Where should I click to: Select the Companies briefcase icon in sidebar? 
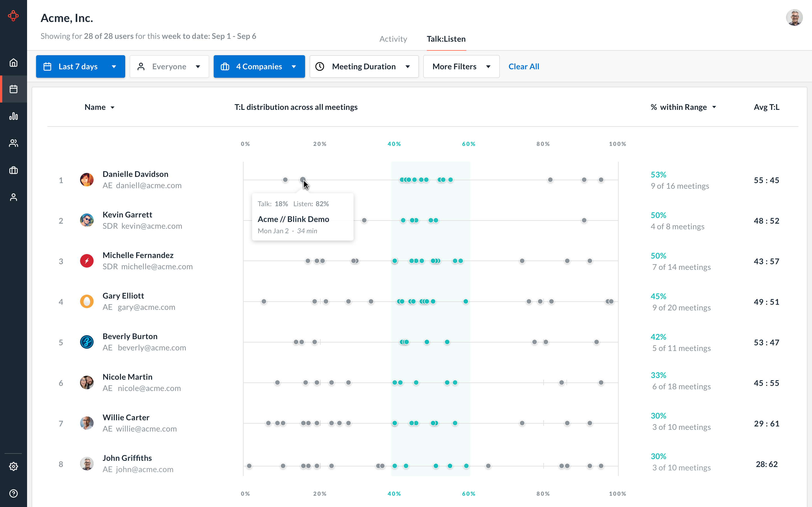14,170
